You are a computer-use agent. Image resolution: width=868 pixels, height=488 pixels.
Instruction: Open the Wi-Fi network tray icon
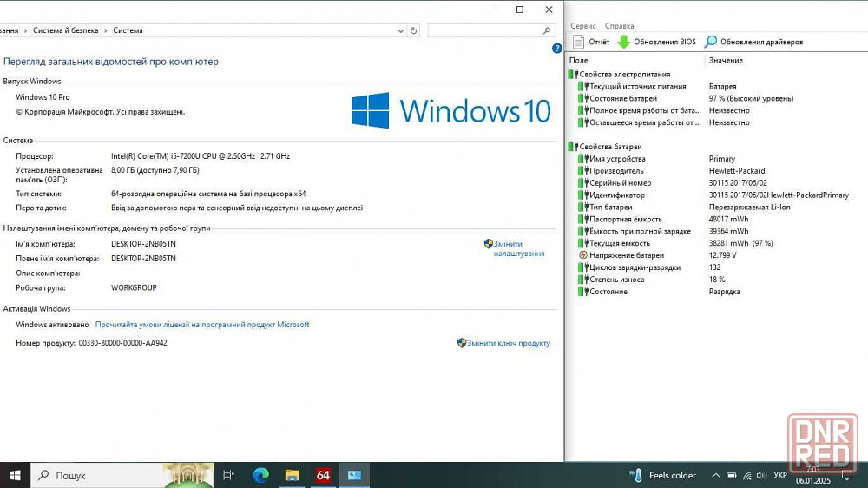[x=746, y=475]
